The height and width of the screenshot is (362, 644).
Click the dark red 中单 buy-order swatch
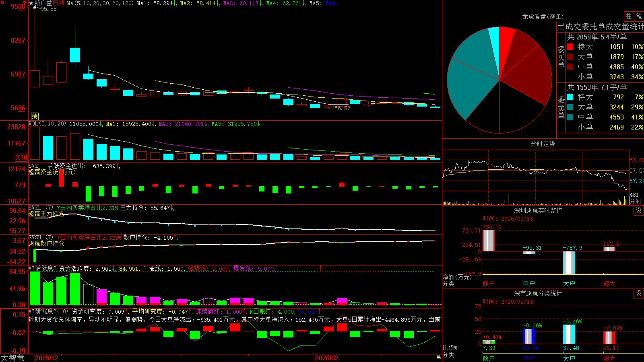(x=570, y=67)
